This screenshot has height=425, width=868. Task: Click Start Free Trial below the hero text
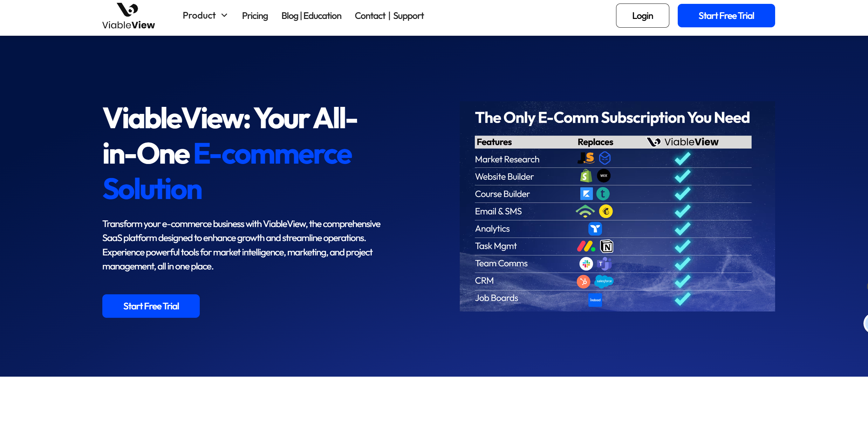coord(151,306)
